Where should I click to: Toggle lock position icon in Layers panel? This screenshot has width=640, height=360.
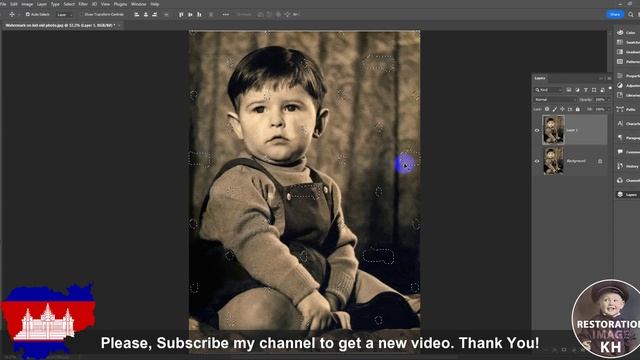tap(562, 109)
